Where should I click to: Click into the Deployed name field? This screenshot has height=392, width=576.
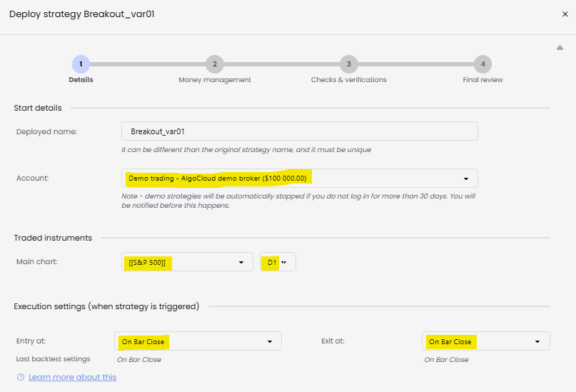pyautogui.click(x=300, y=131)
